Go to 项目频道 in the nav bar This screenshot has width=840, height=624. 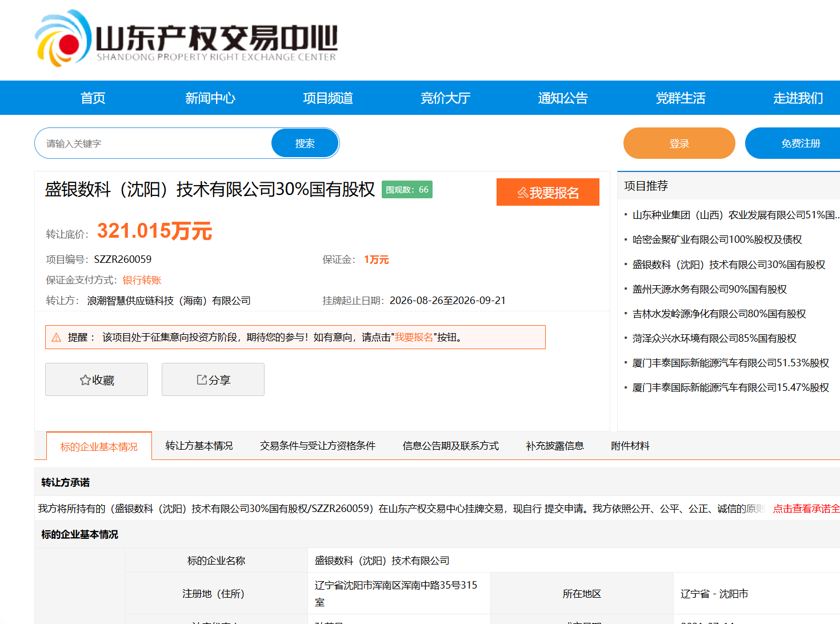328,98
